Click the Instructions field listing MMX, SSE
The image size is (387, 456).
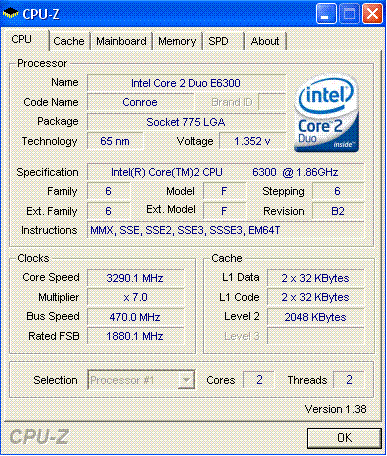point(225,230)
